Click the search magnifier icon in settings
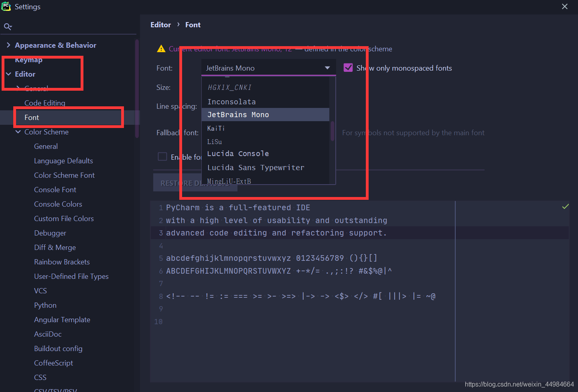 (x=8, y=27)
